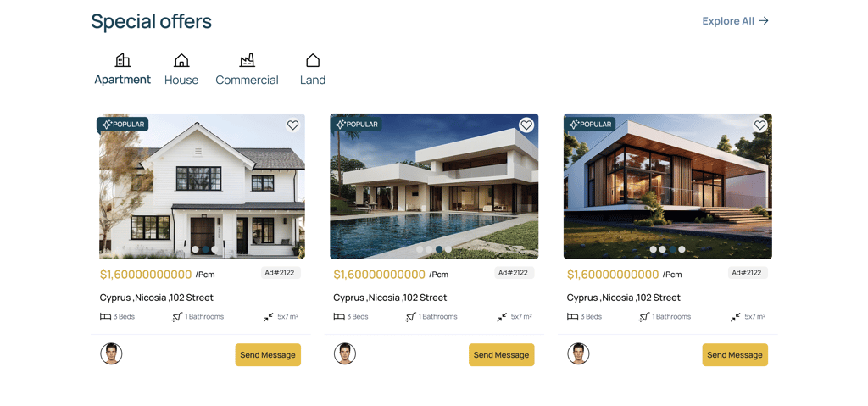Favorite the white farmhouse listing with heart icon

click(292, 125)
